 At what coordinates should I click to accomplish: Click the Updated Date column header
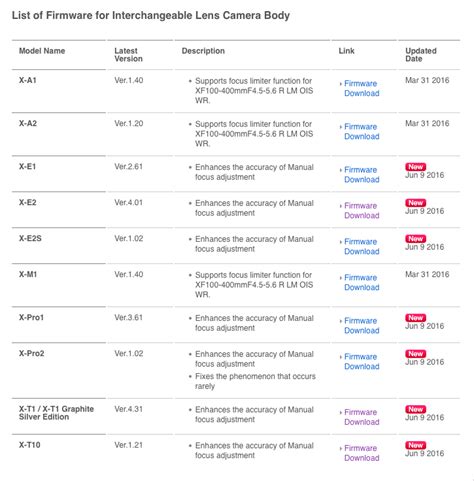[x=421, y=55]
